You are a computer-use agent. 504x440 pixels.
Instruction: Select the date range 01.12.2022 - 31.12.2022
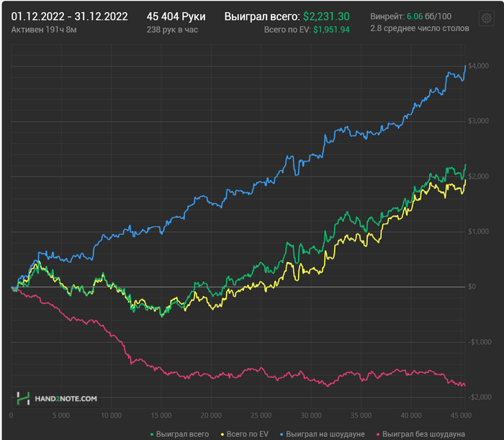(69, 17)
